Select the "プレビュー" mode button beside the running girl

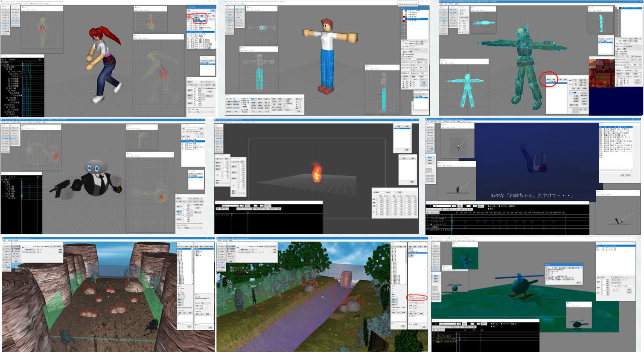click(5, 9)
